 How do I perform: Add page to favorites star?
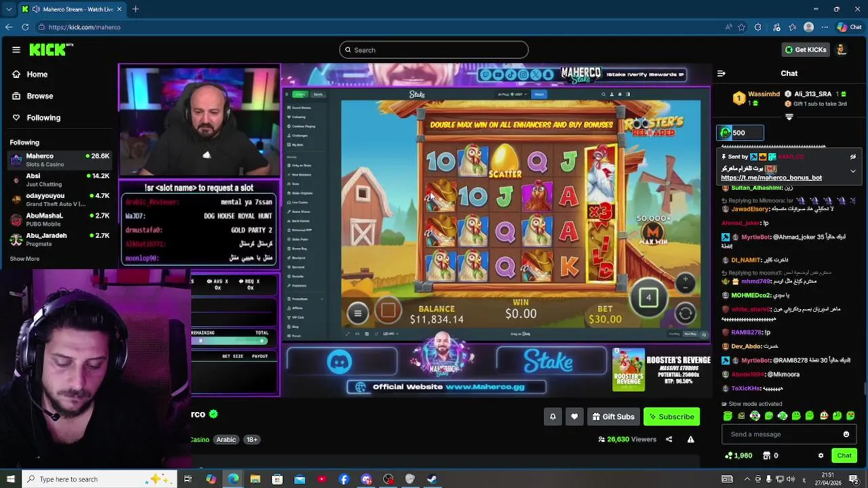click(x=743, y=27)
